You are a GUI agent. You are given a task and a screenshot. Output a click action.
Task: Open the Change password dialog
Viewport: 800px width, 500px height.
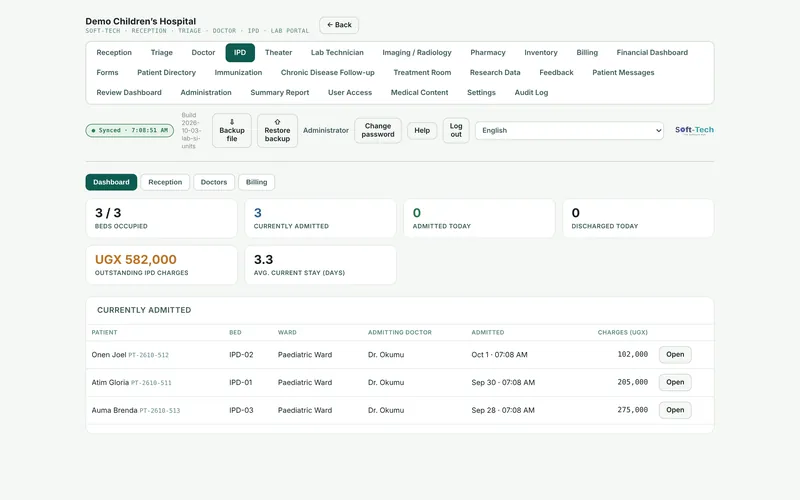pyautogui.click(x=378, y=131)
